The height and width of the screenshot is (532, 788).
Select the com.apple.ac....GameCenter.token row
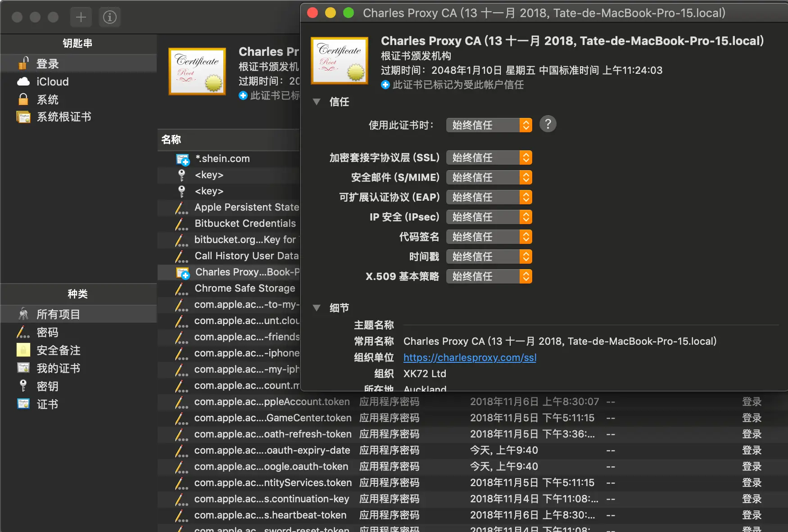[472, 418]
